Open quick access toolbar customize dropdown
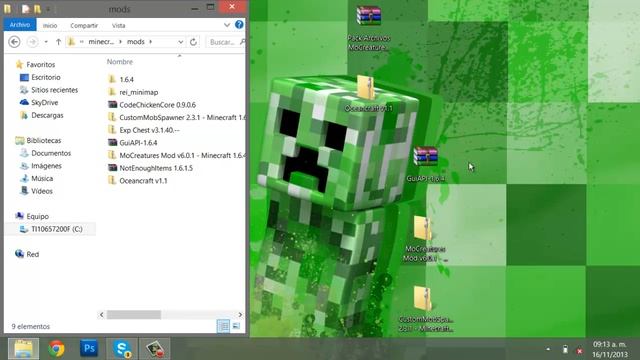 coord(48,9)
